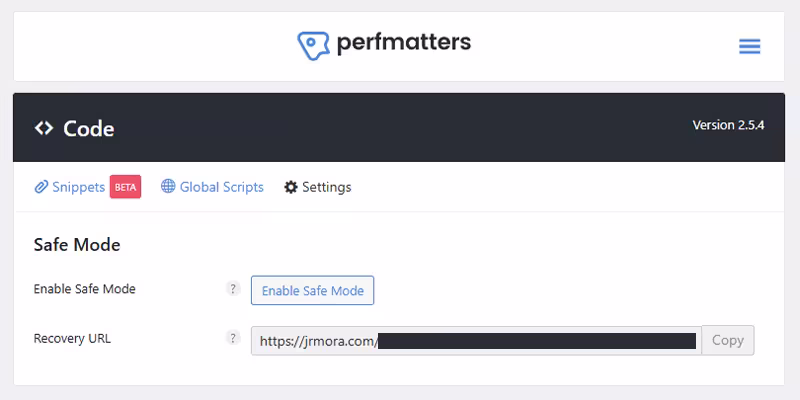This screenshot has width=800, height=400.
Task: Click the perfmatters wordmark text
Action: [x=403, y=44]
